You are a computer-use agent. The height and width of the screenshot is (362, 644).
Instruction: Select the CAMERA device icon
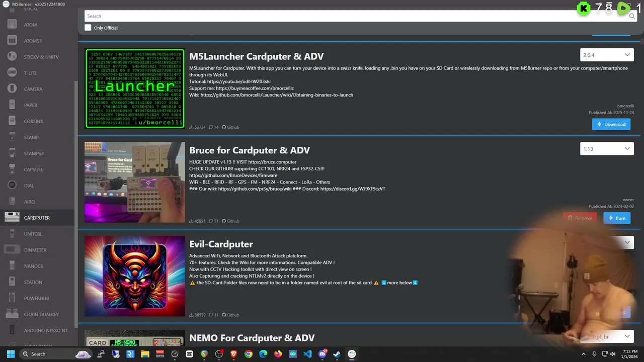pos(12,89)
